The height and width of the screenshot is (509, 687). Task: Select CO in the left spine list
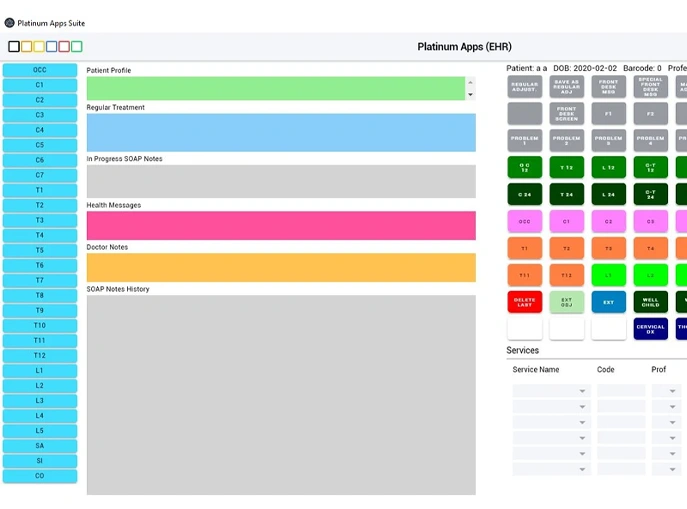coord(40,476)
